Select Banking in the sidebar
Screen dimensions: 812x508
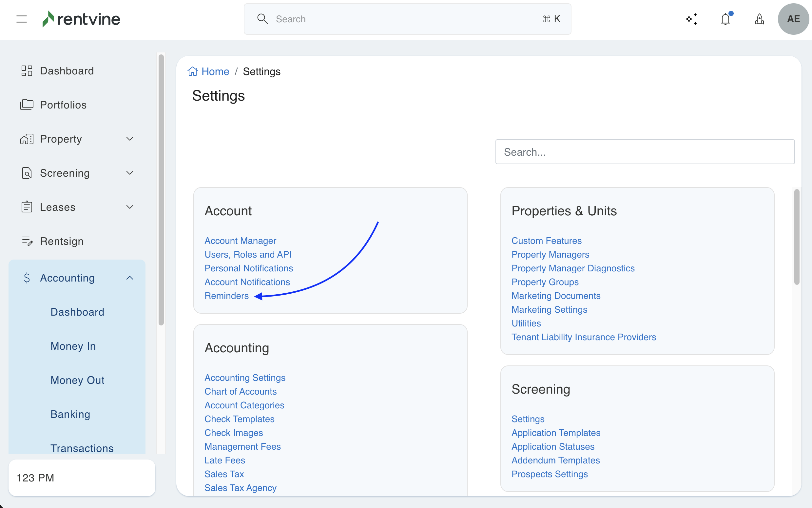pyautogui.click(x=70, y=414)
